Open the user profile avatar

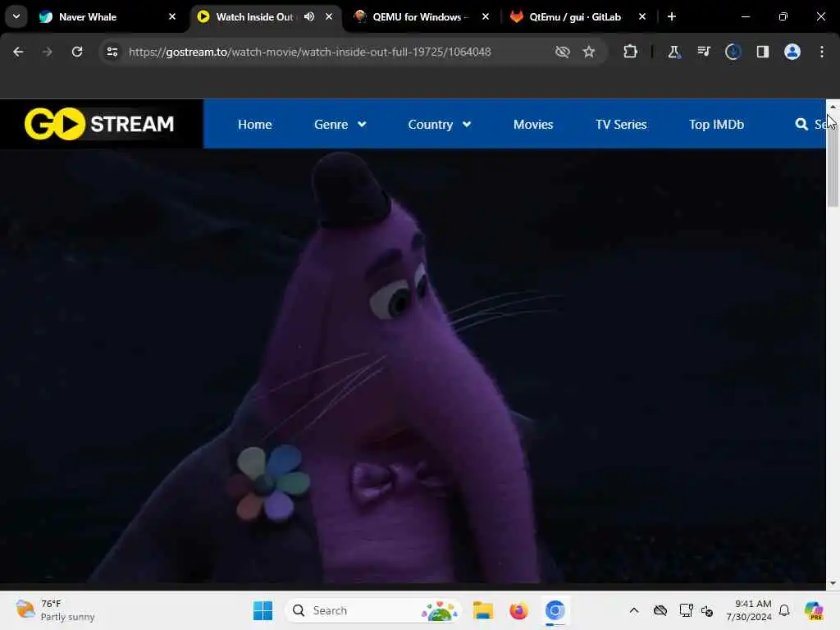pos(792,52)
